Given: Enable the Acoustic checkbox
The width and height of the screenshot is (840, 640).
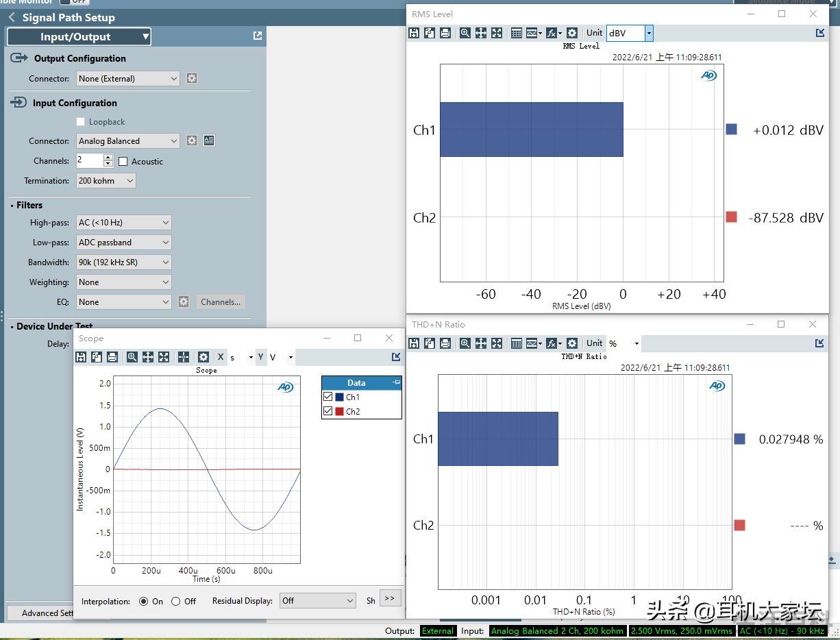Looking at the screenshot, I should pyautogui.click(x=123, y=162).
